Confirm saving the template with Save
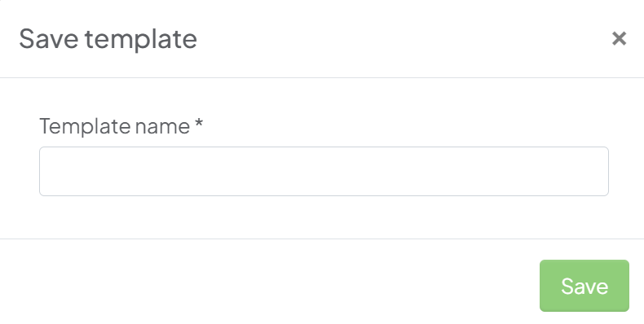Image resolution: width=644 pixels, height=324 pixels. click(x=584, y=286)
